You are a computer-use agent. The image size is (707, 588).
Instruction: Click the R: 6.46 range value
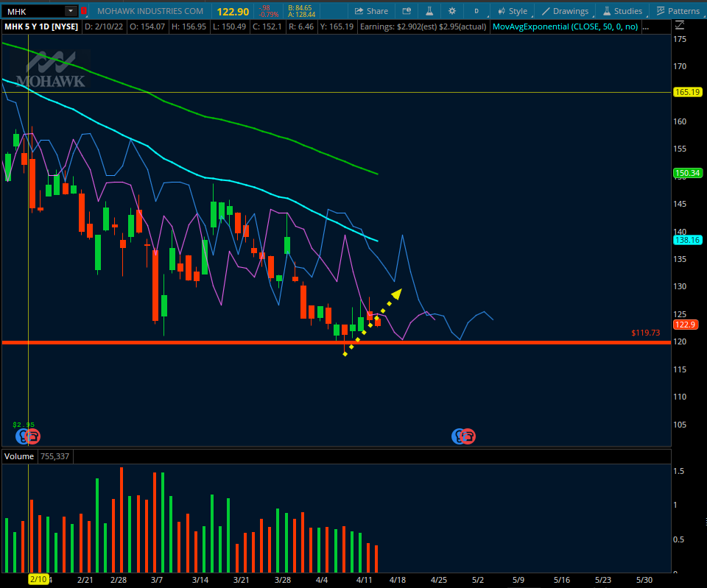click(x=300, y=26)
